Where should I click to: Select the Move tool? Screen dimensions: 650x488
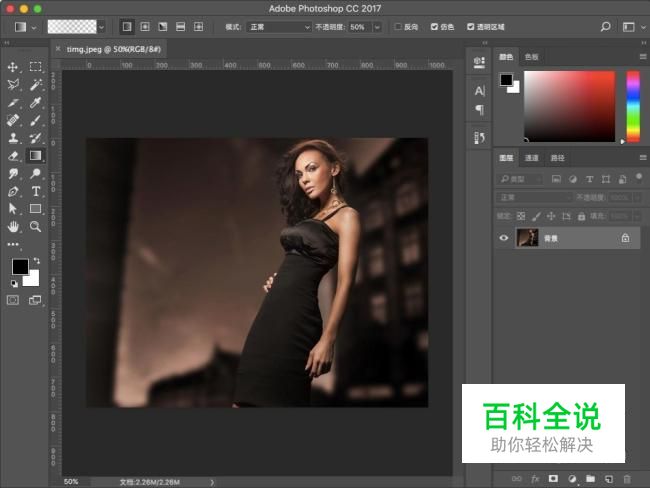[13, 67]
